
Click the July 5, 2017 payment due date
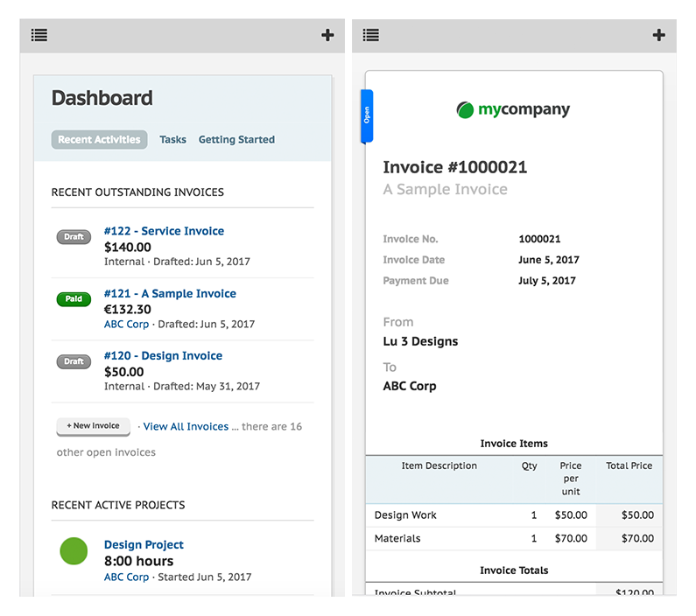point(547,281)
